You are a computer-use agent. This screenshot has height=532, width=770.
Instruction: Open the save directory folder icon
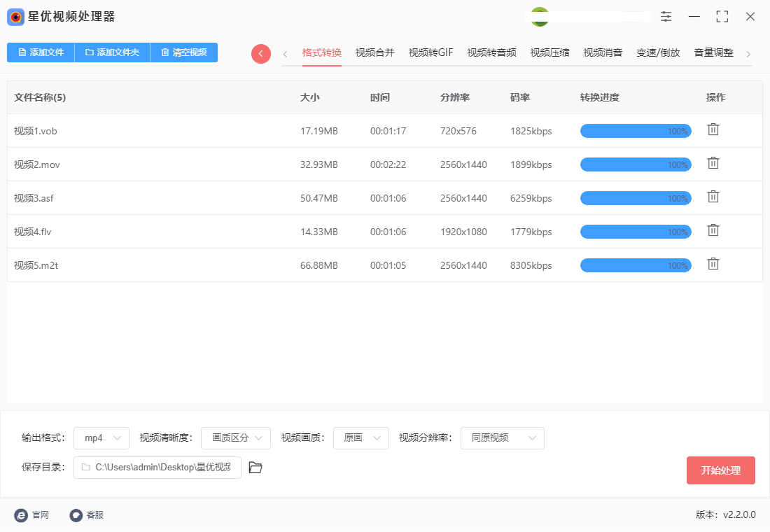tap(255, 468)
